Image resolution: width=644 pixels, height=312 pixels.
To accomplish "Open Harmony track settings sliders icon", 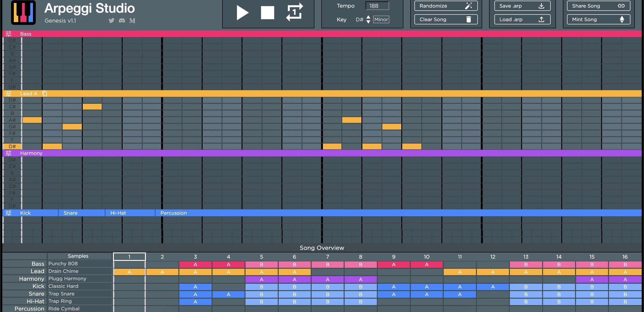I will tap(9, 153).
